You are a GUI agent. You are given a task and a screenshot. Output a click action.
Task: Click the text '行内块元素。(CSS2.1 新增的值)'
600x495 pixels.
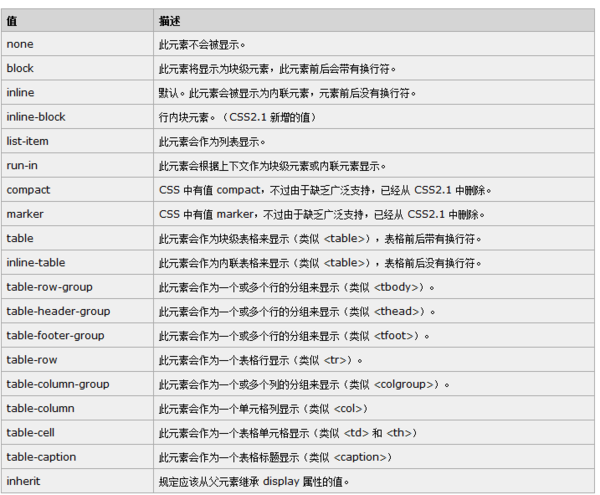click(238, 117)
